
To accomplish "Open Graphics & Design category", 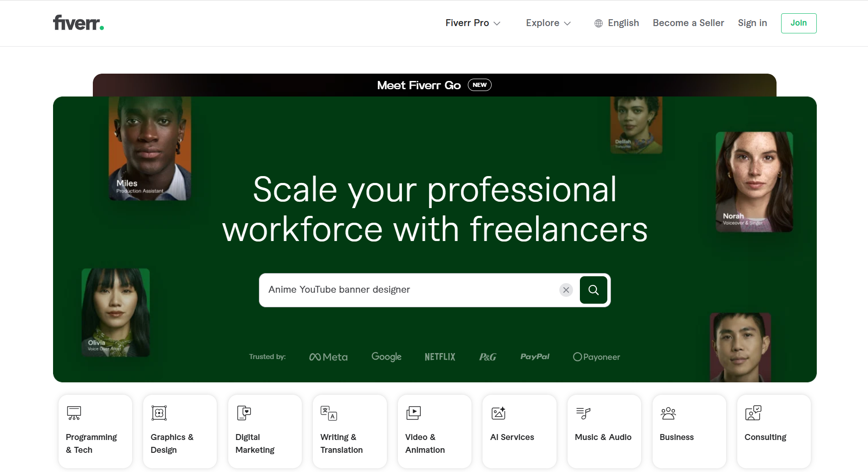I will (180, 431).
